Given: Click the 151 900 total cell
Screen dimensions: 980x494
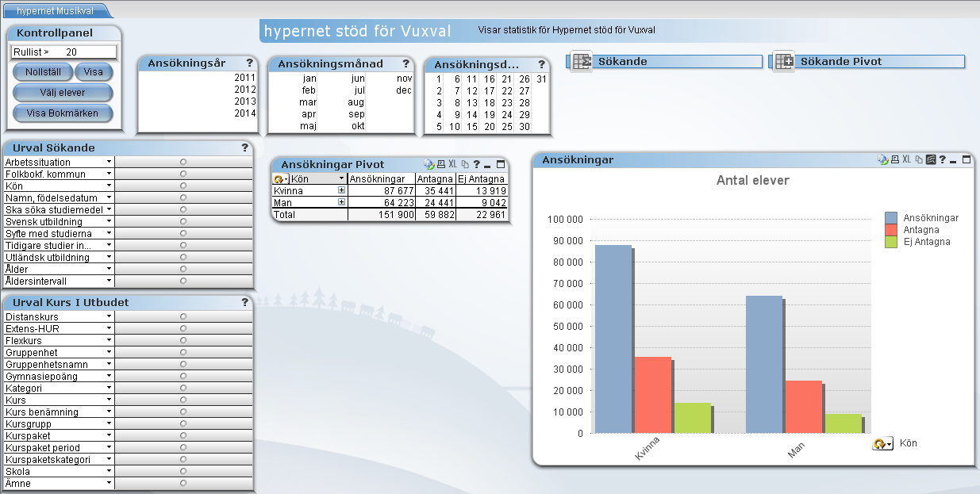Looking at the screenshot, I should pyautogui.click(x=382, y=215).
